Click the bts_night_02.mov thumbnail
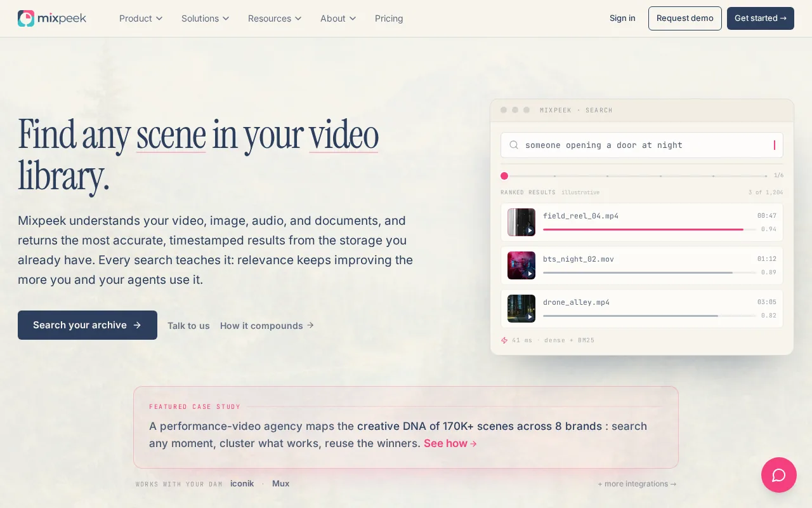The width and height of the screenshot is (812, 508). [521, 265]
